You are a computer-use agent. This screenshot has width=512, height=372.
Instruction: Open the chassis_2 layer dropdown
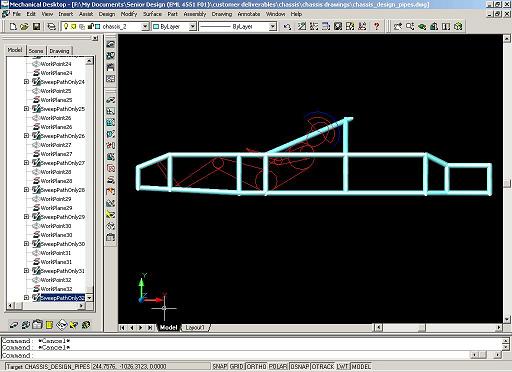145,27
